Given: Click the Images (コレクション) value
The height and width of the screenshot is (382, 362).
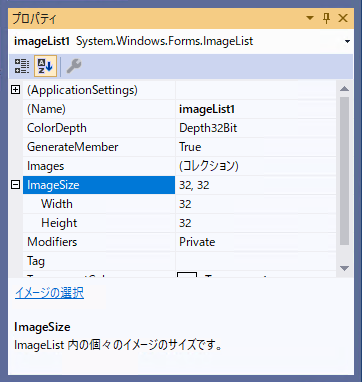Looking at the screenshot, I should (x=255, y=166).
